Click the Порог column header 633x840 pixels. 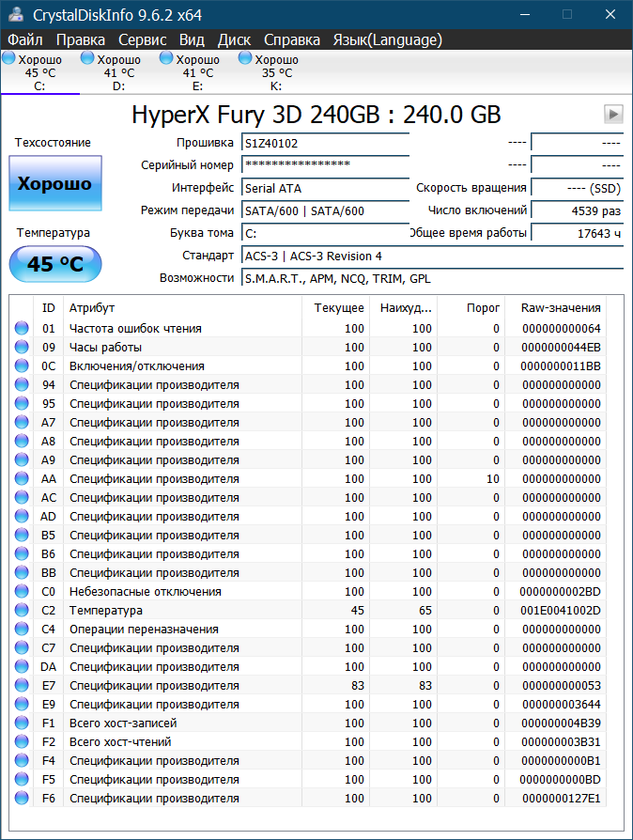pos(471,307)
